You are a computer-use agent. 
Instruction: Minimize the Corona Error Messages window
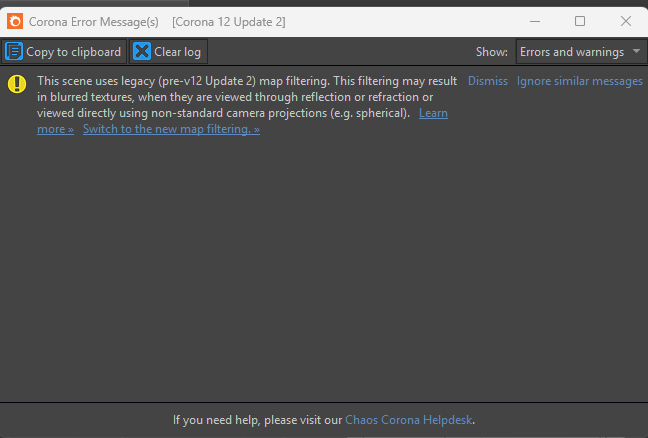coord(535,21)
